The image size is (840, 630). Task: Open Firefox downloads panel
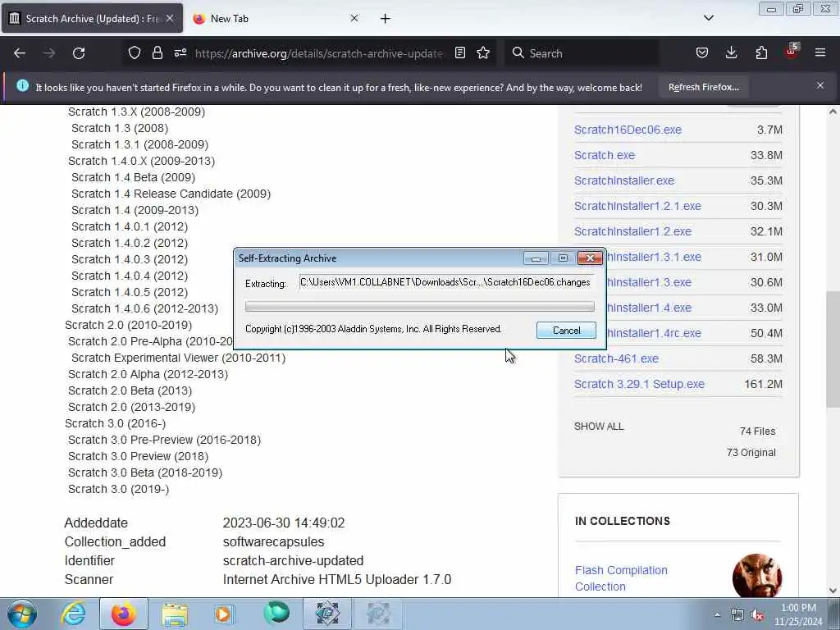[731, 53]
